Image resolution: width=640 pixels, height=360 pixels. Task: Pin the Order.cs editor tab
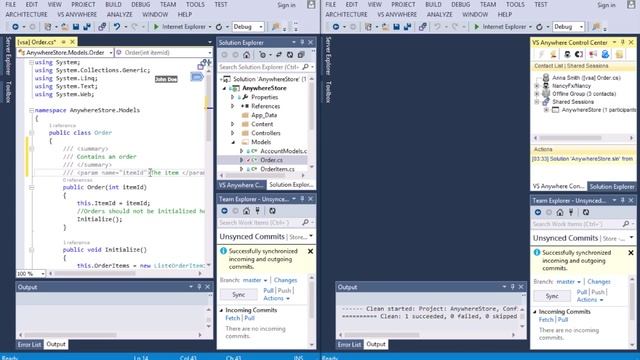pos(64,42)
